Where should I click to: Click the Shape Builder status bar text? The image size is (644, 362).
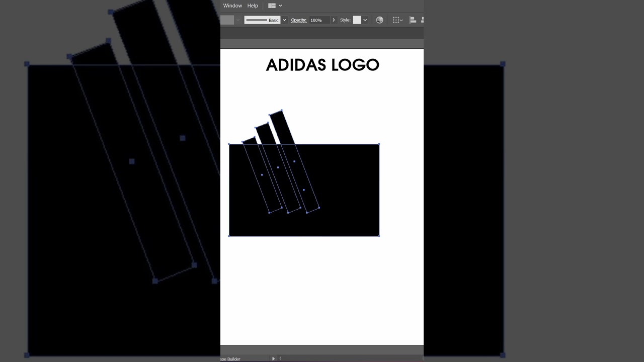(230, 359)
